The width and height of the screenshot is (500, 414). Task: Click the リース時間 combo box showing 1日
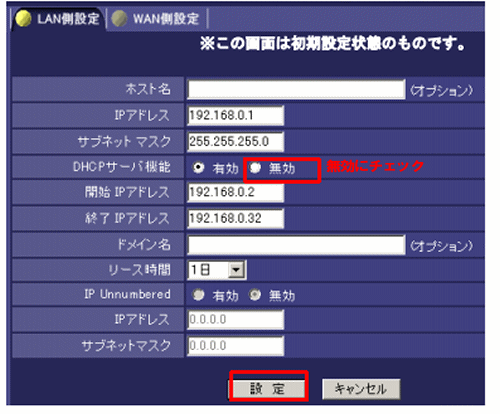click(217, 270)
